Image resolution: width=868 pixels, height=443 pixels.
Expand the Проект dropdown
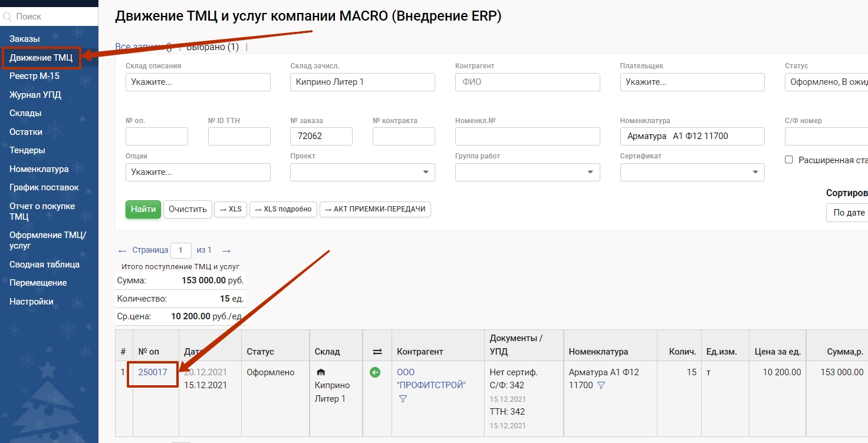point(363,172)
